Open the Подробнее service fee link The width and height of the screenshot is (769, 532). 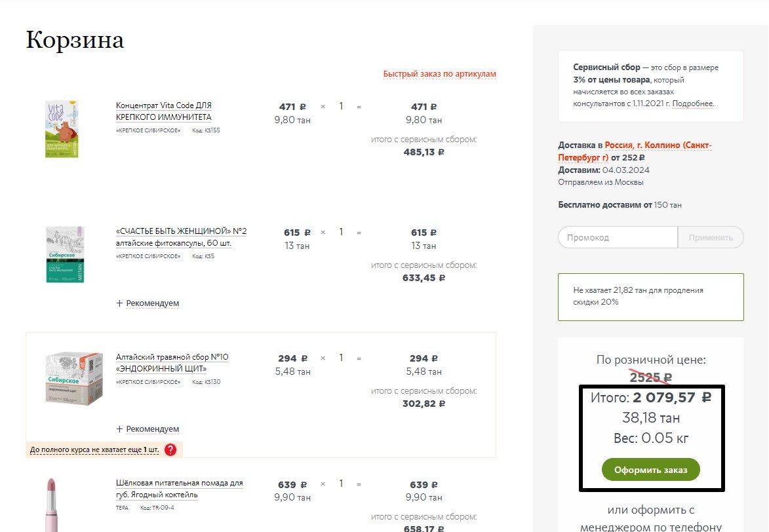click(x=692, y=104)
